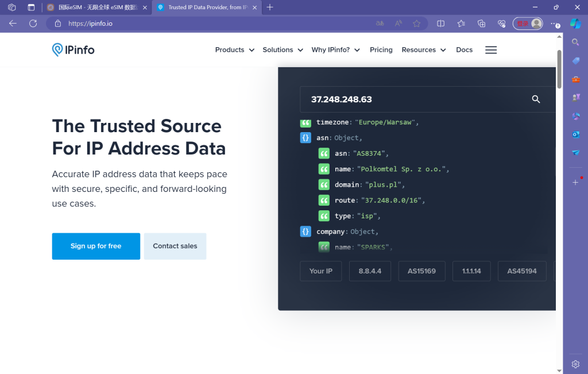Expand the Resources dropdown
Screen dimensions: 588x374
click(424, 50)
